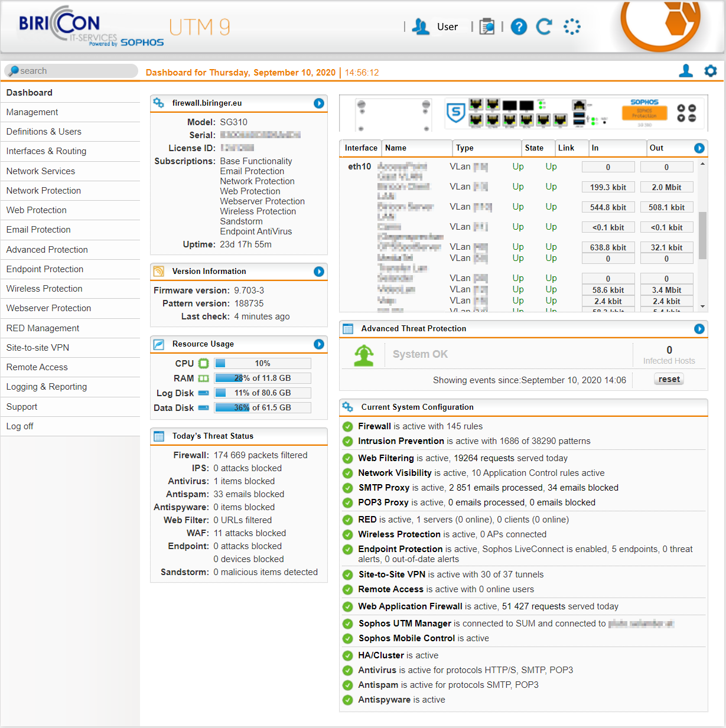726x728 pixels.
Task: Open the SMTP Proxy link
Action: pyautogui.click(x=384, y=488)
